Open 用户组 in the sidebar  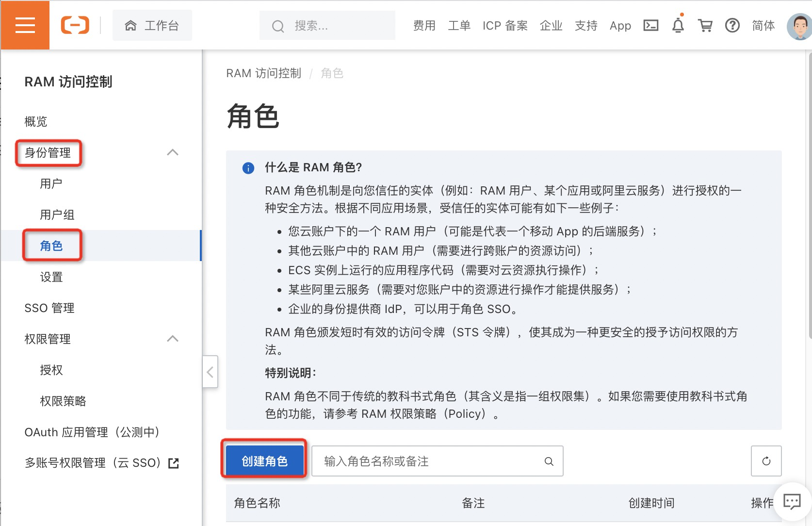coord(57,215)
